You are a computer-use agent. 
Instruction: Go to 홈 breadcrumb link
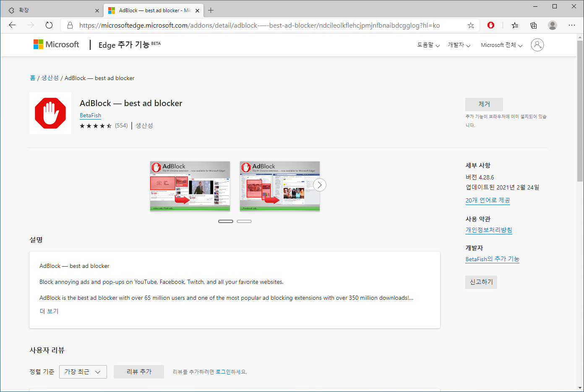coord(33,78)
